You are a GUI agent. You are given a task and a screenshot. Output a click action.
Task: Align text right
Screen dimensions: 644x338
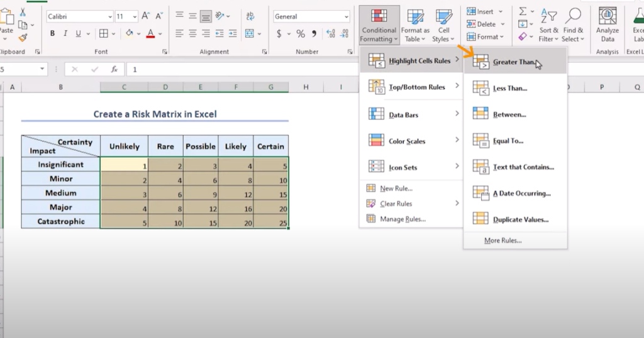[206, 34]
